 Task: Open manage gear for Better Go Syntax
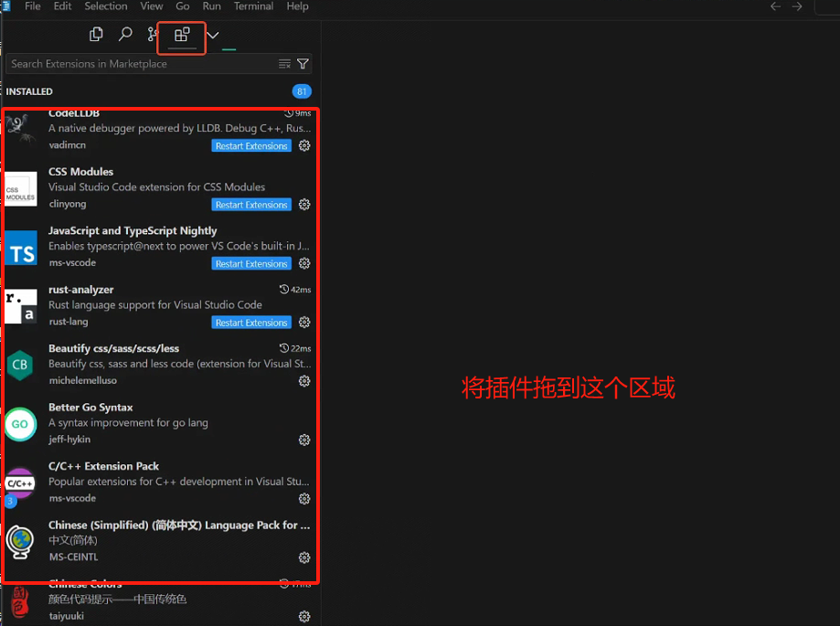(x=304, y=440)
